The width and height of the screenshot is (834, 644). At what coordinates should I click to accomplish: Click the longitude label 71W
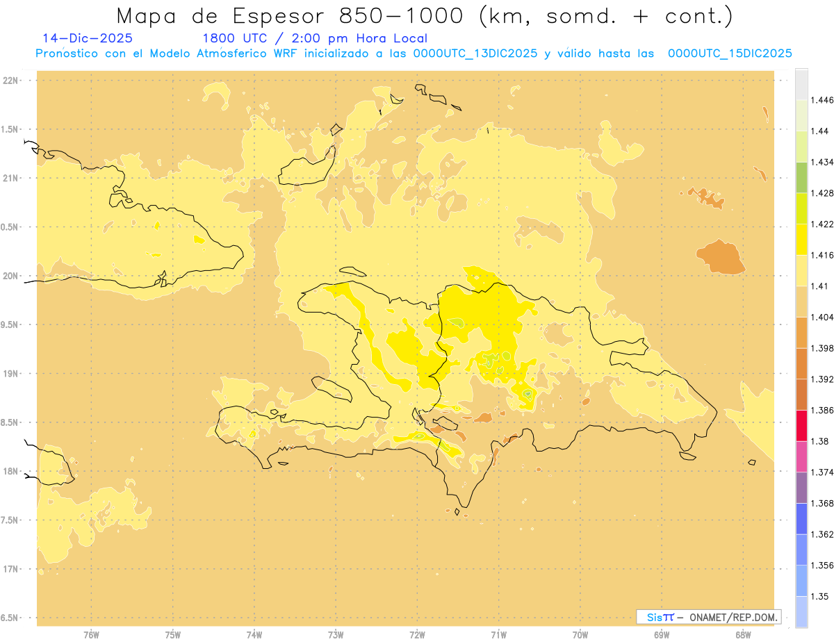click(498, 635)
